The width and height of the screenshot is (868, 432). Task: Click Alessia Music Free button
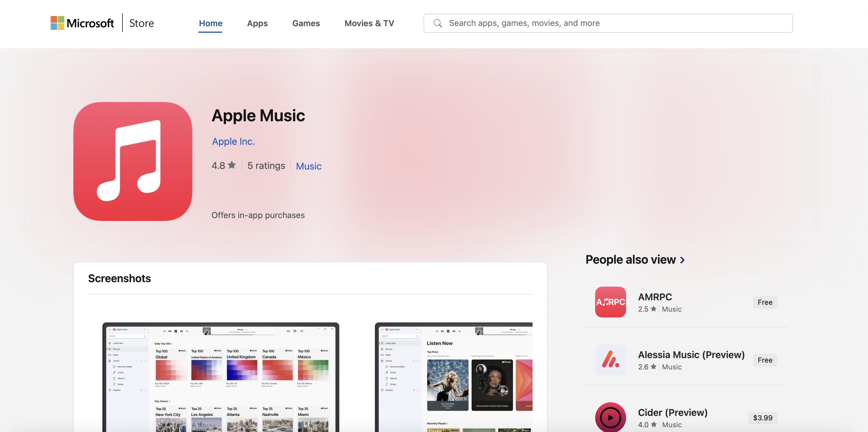[x=765, y=360]
